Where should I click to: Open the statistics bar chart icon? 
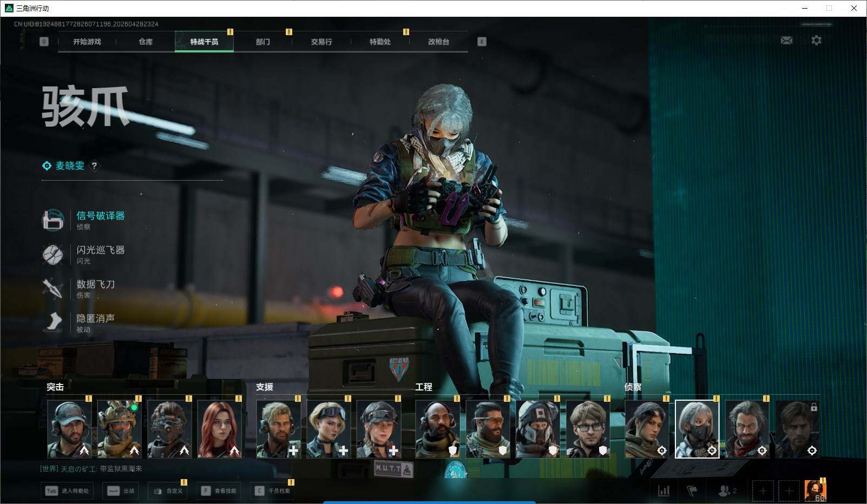click(664, 490)
